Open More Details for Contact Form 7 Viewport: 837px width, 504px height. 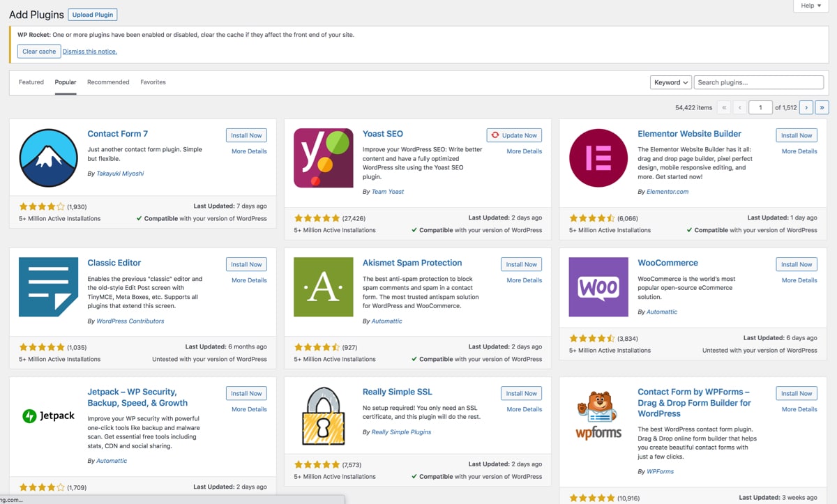(249, 151)
